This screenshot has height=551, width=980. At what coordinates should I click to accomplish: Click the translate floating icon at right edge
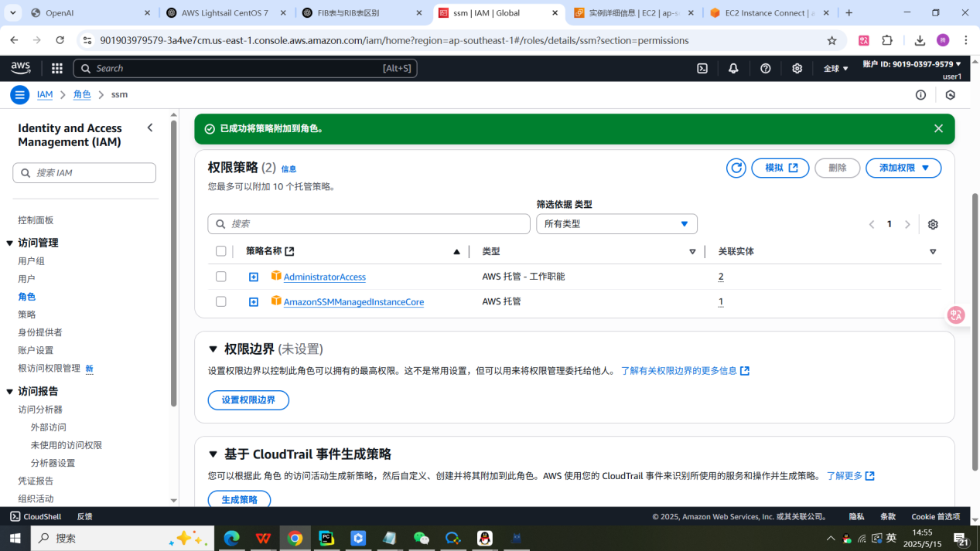tap(956, 315)
